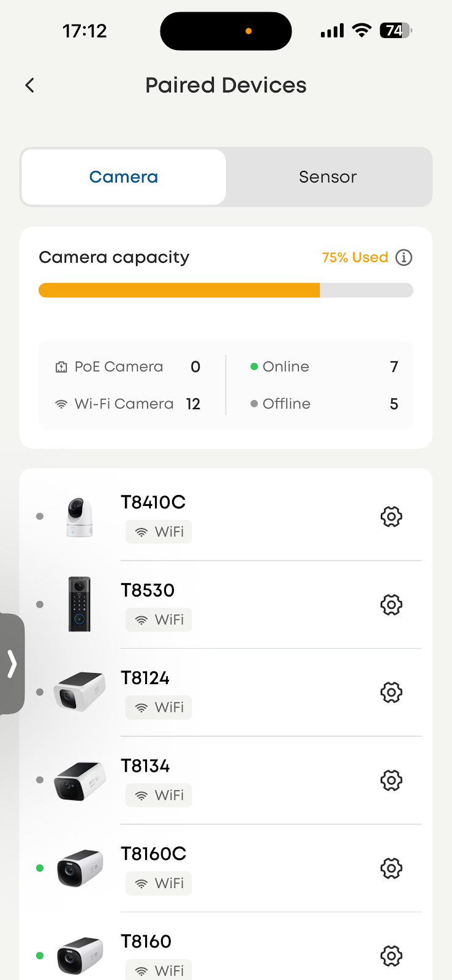Open settings gear for T8124 camera
The width and height of the screenshot is (452, 980).
pyautogui.click(x=391, y=693)
